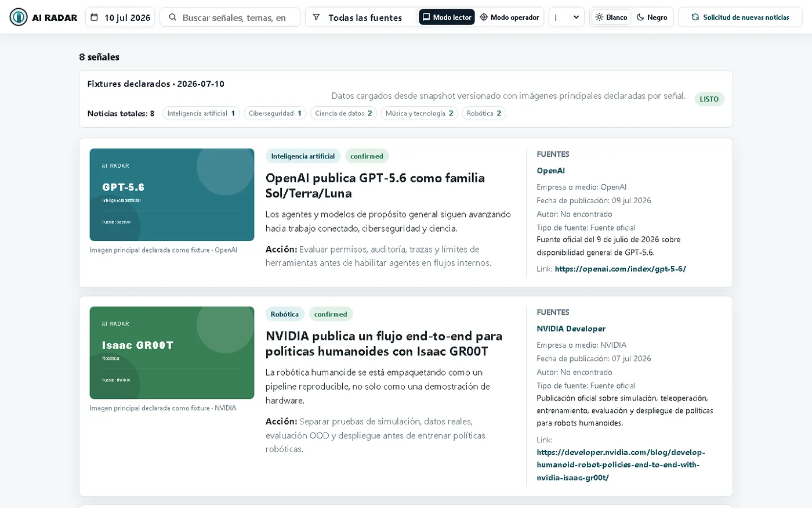Click the Robótica tag on NVIDIA card
Image resolution: width=812 pixels, height=508 pixels.
tap(285, 314)
